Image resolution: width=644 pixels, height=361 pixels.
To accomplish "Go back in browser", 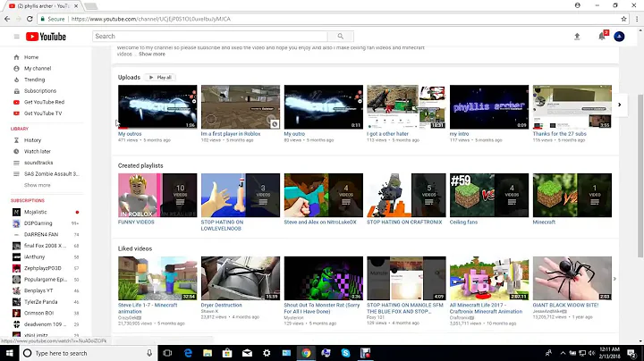I will [7, 19].
